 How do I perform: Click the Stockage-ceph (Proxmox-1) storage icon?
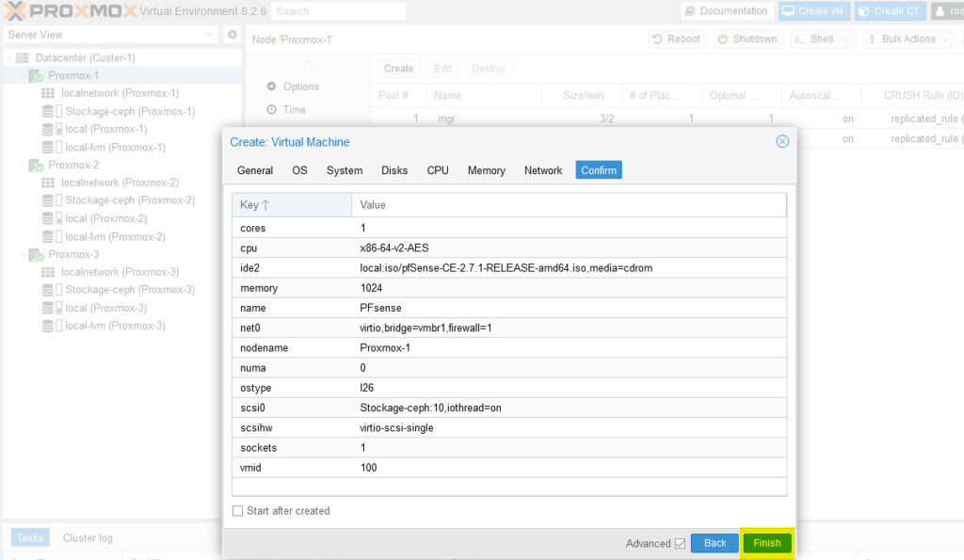pos(52,111)
